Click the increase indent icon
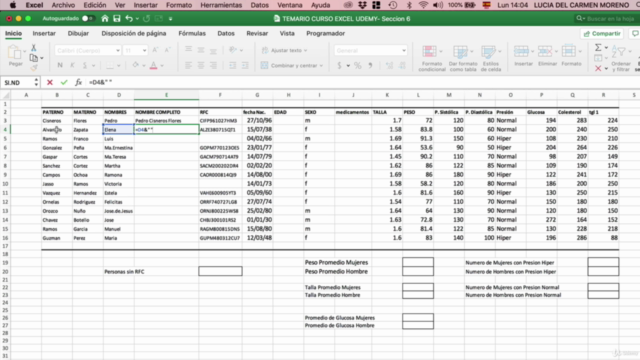This screenshot has width=640, height=360. [245, 65]
